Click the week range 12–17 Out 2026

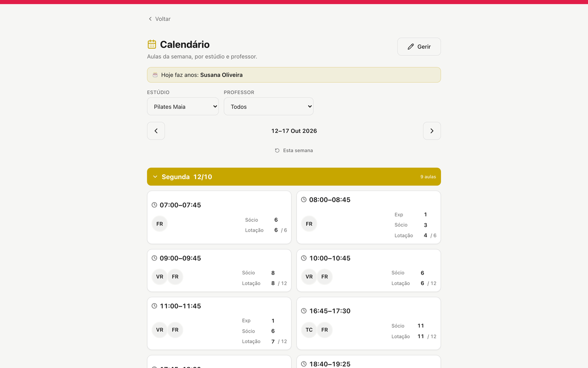point(294,131)
